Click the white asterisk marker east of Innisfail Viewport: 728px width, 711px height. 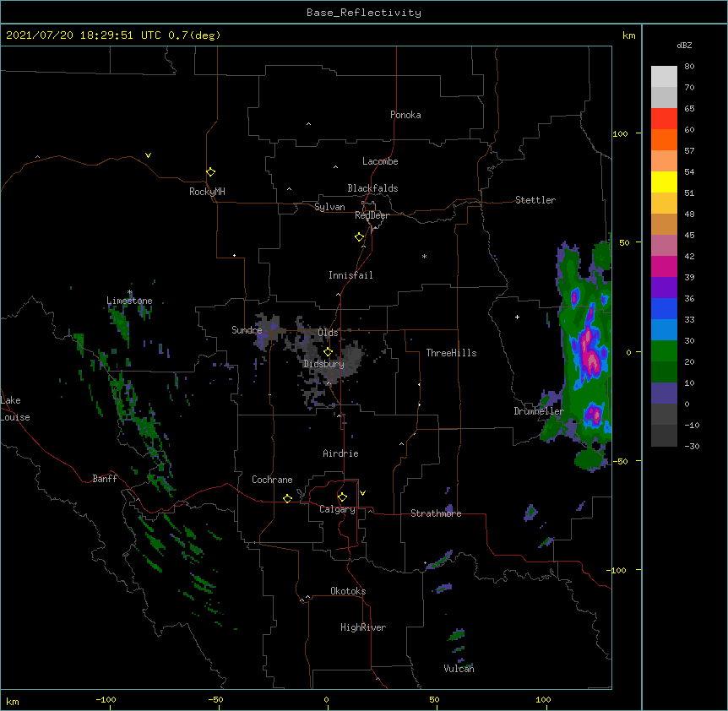424,256
